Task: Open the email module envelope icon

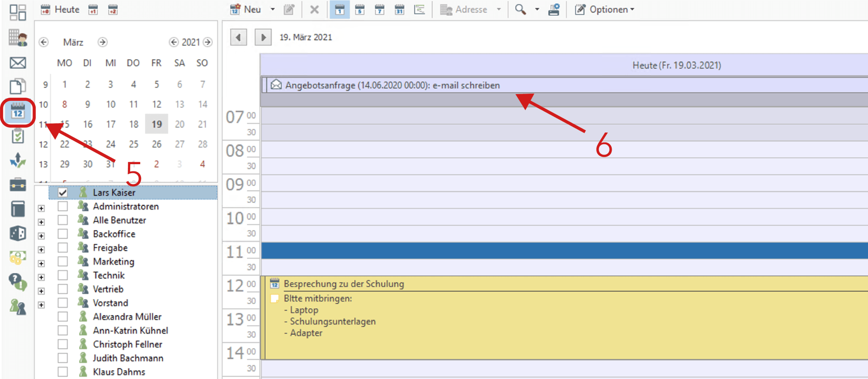Action: coord(18,62)
